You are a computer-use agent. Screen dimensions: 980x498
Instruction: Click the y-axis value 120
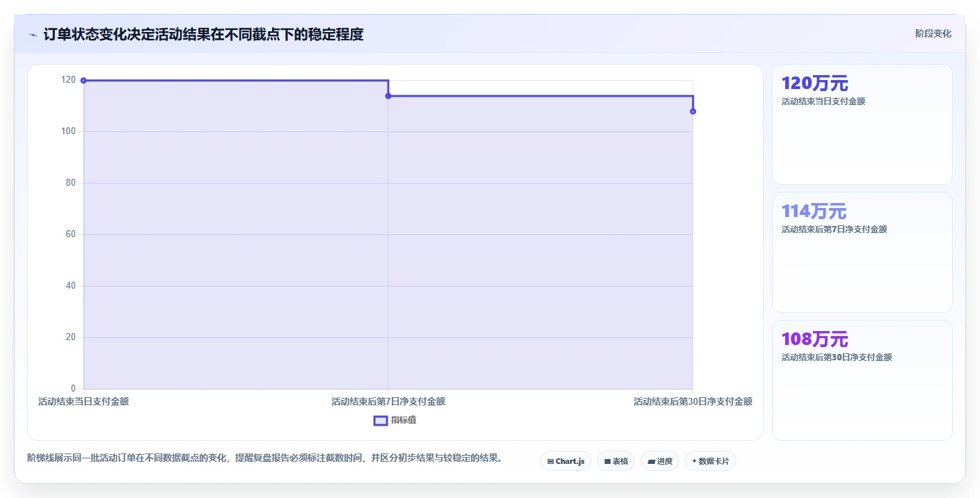68,80
